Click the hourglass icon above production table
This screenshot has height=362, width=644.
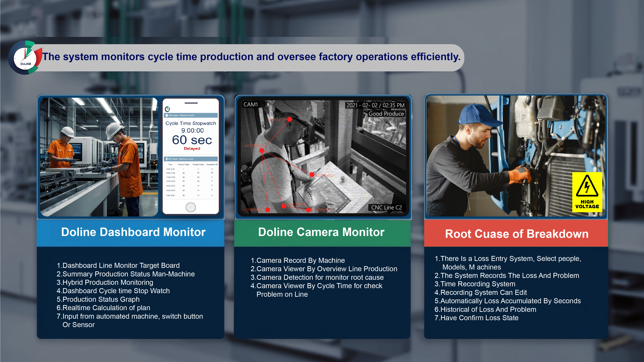(167, 159)
